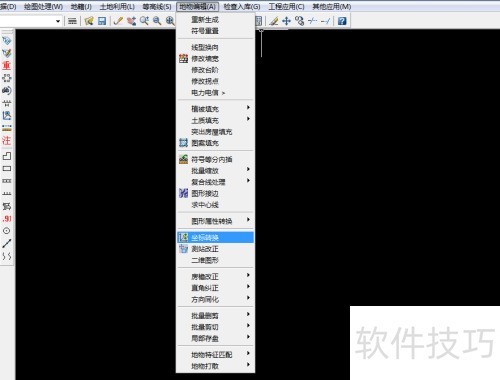Expand the 批量缩放 submenu
The height and width of the screenshot is (380, 500).
215,170
